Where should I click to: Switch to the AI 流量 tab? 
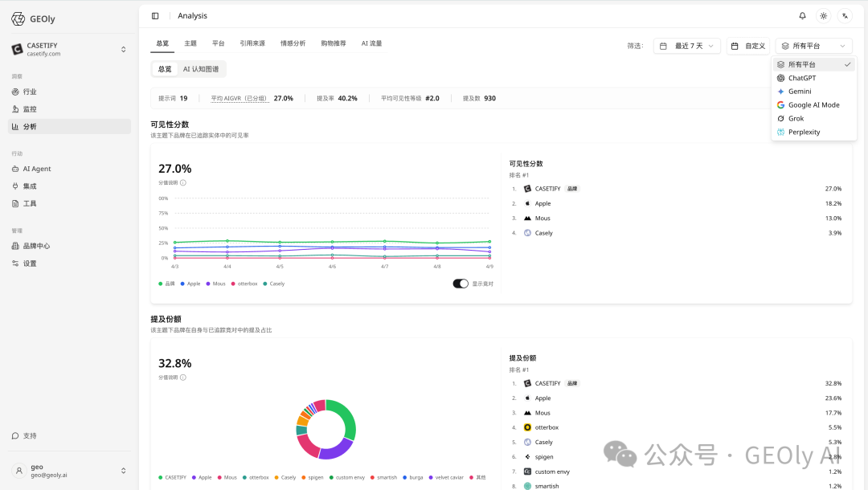pos(371,43)
